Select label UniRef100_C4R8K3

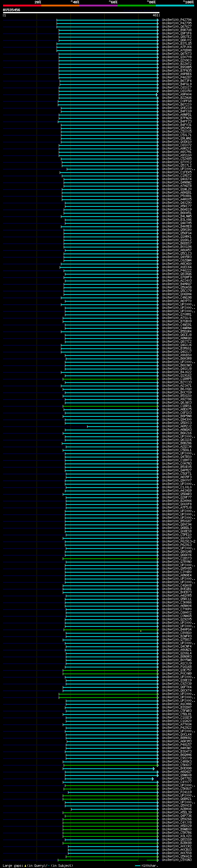coord(177,761)
